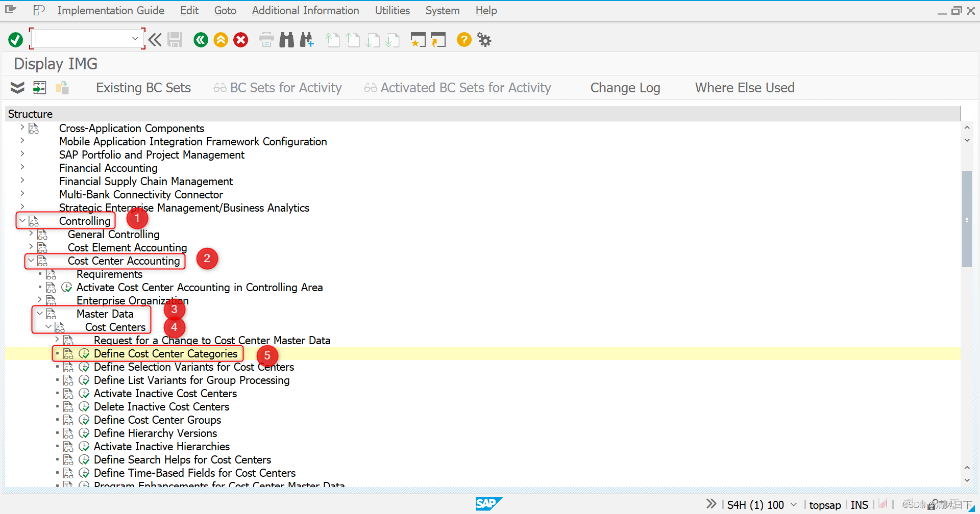980x514 pixels.
Task: Click the Previous Page icon
Action: coord(353,40)
